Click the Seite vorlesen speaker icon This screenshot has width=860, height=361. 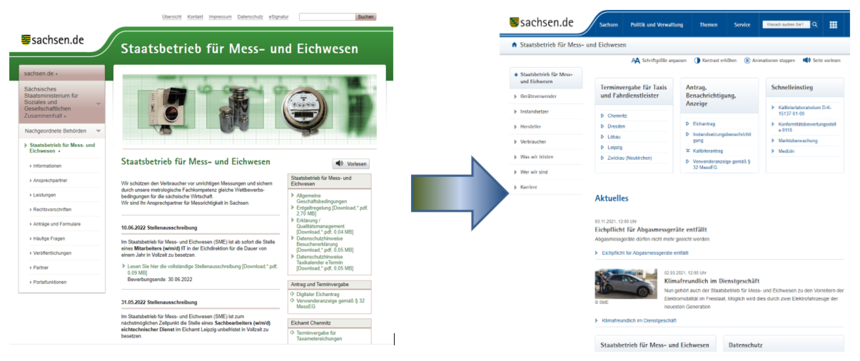point(806,60)
